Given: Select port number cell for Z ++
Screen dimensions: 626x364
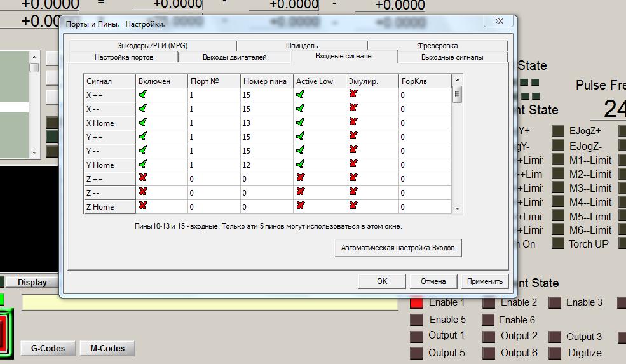Looking at the screenshot, I should [214, 179].
